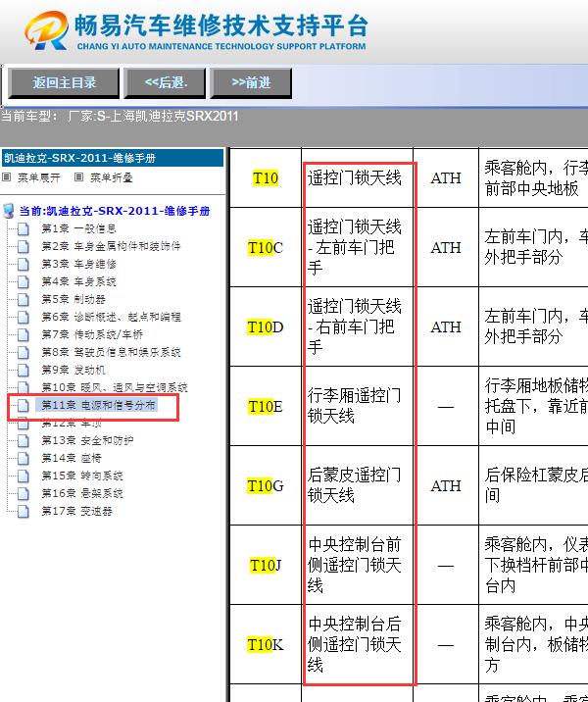Click the 中央控制台前侧遥控门锁天线 cell

358,565
